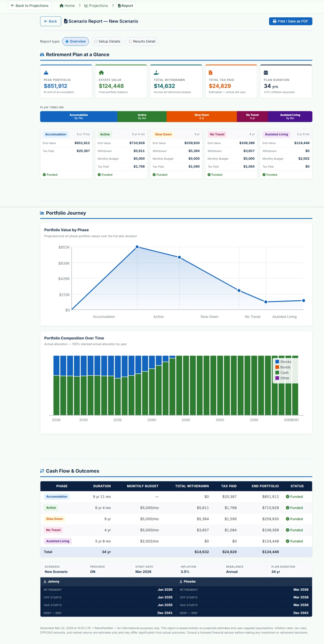Viewport: 324px width, 644px height.
Task: Click Funded check icon in Accumulation card
Action: 44,175
